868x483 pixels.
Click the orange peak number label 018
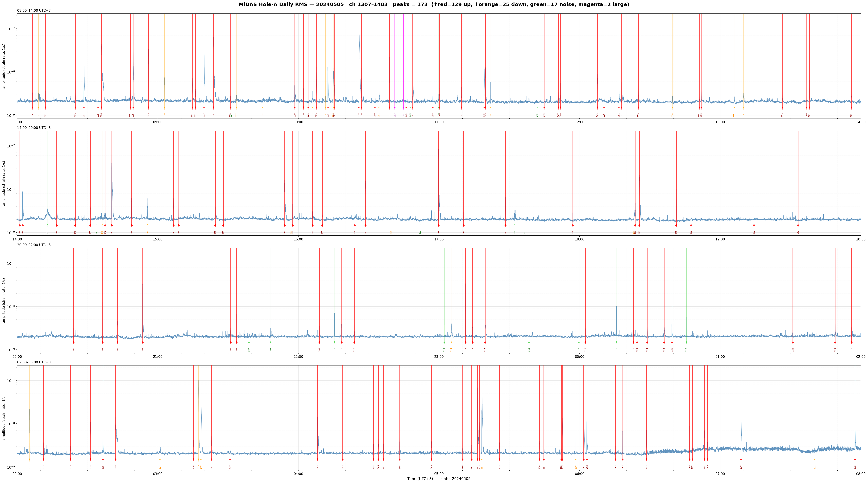point(263,115)
